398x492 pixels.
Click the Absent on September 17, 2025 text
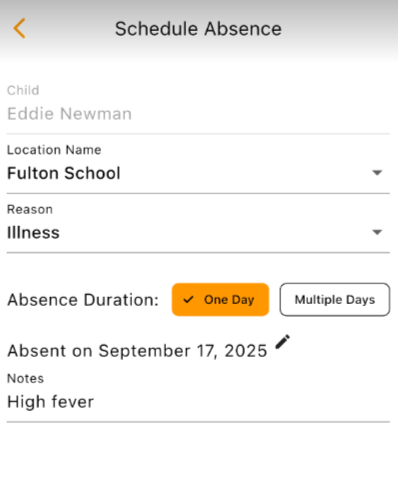click(x=137, y=351)
